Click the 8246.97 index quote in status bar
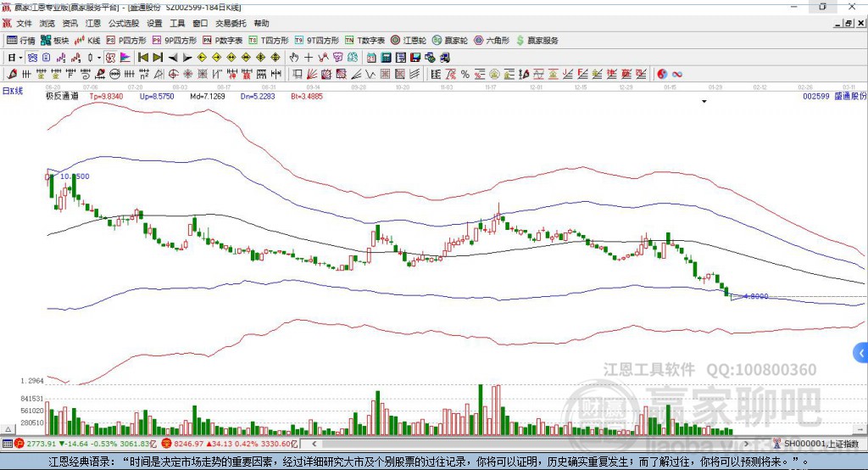This screenshot has width=868, height=470. 189,444
